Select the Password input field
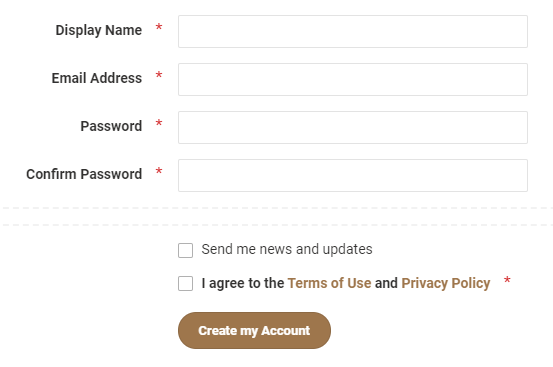553x367 pixels. click(x=353, y=127)
